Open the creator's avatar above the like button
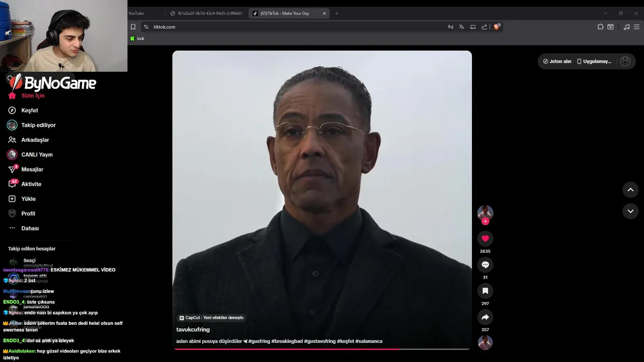The width and height of the screenshot is (644, 362). coord(485,212)
